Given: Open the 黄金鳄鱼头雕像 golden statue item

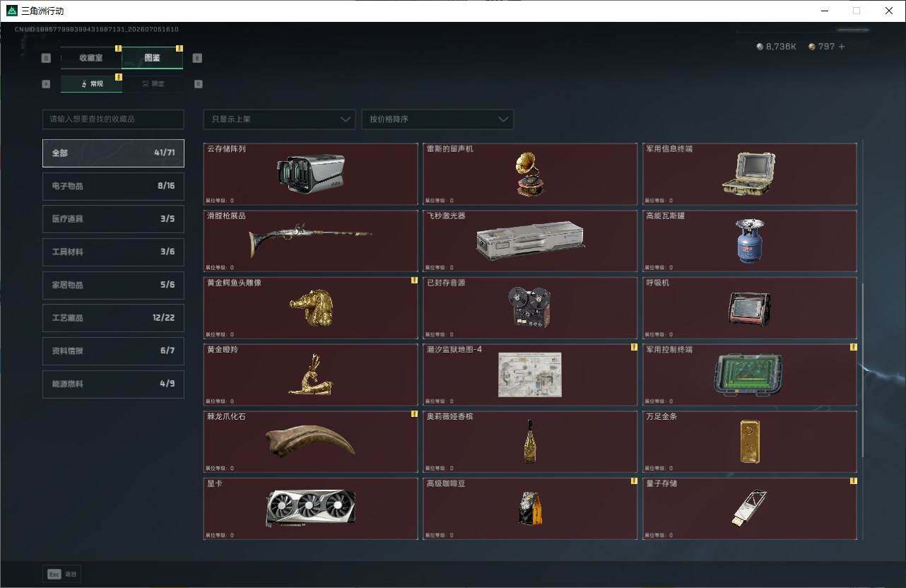Looking at the screenshot, I should [311, 307].
